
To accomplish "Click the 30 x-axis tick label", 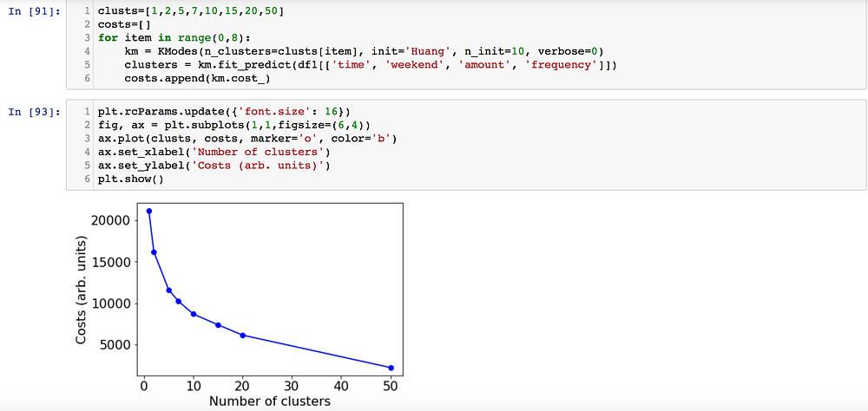I will point(293,385).
